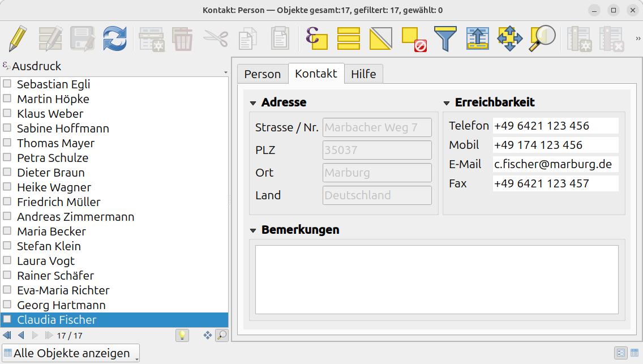The image size is (643, 364).
Task: Collapse the Erreichbarkeit group
Action: click(x=447, y=103)
